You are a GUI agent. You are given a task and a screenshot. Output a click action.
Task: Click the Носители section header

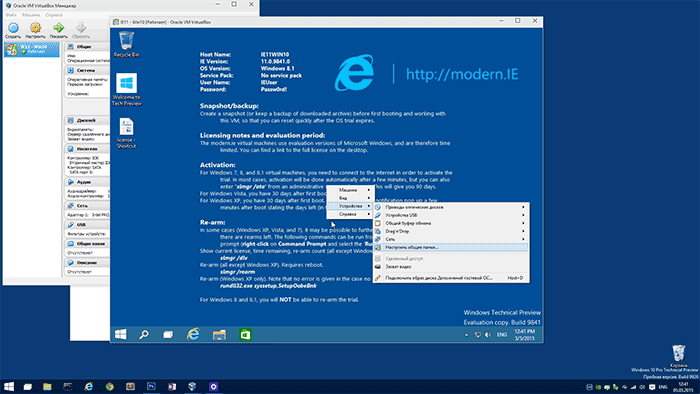pos(87,149)
